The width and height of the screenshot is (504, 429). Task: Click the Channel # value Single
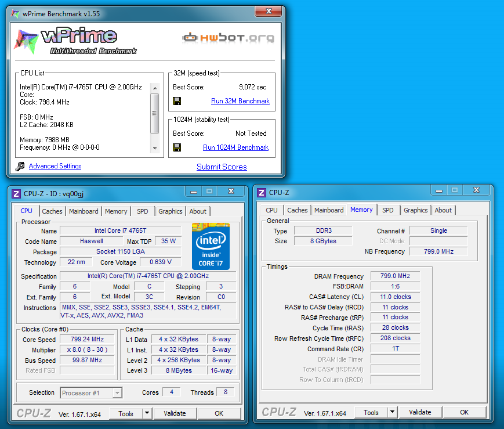[438, 230]
